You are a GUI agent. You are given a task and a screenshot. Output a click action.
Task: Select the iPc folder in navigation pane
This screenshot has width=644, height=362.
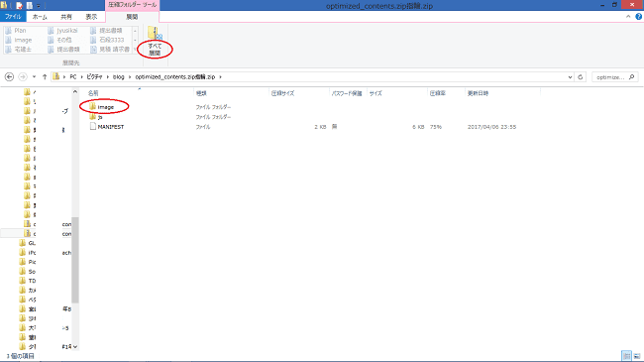pyautogui.click(x=28, y=253)
